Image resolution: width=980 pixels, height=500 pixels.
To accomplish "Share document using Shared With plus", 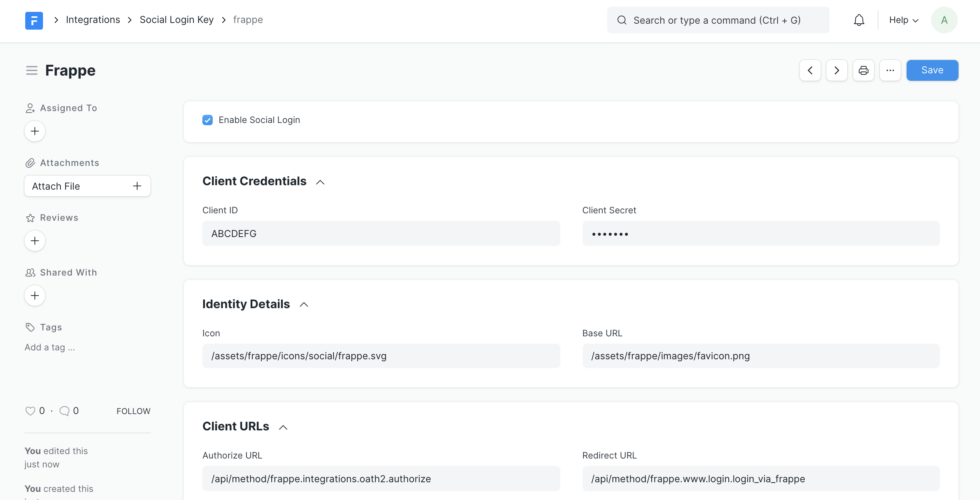I will (x=34, y=296).
